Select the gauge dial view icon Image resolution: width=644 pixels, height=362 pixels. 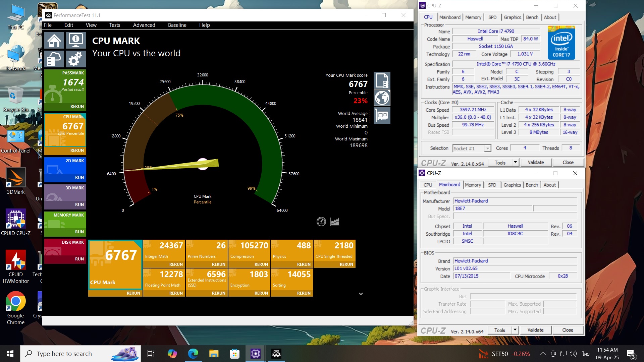(321, 222)
